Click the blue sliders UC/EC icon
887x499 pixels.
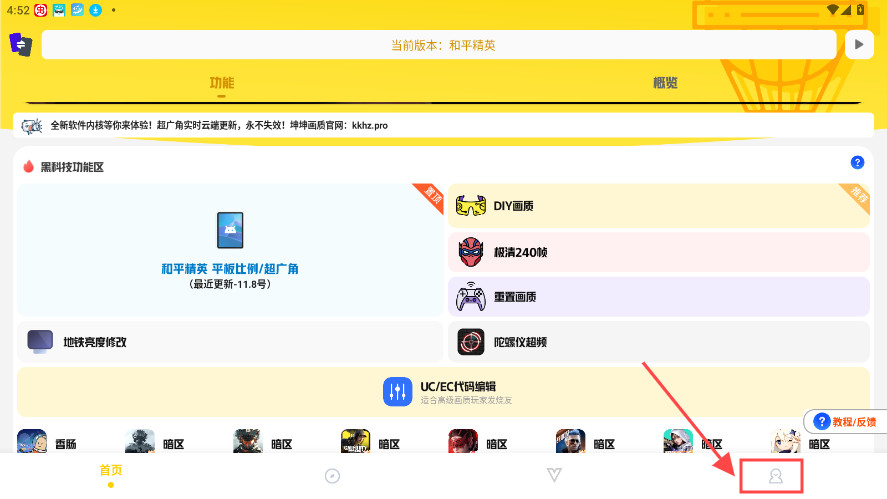(397, 392)
